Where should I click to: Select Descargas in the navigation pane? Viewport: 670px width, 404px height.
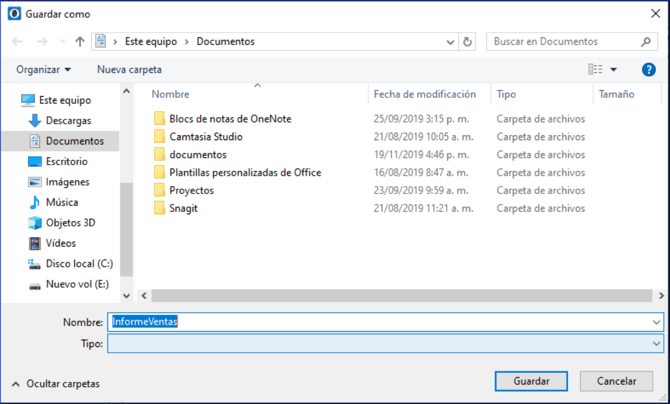click(x=67, y=121)
